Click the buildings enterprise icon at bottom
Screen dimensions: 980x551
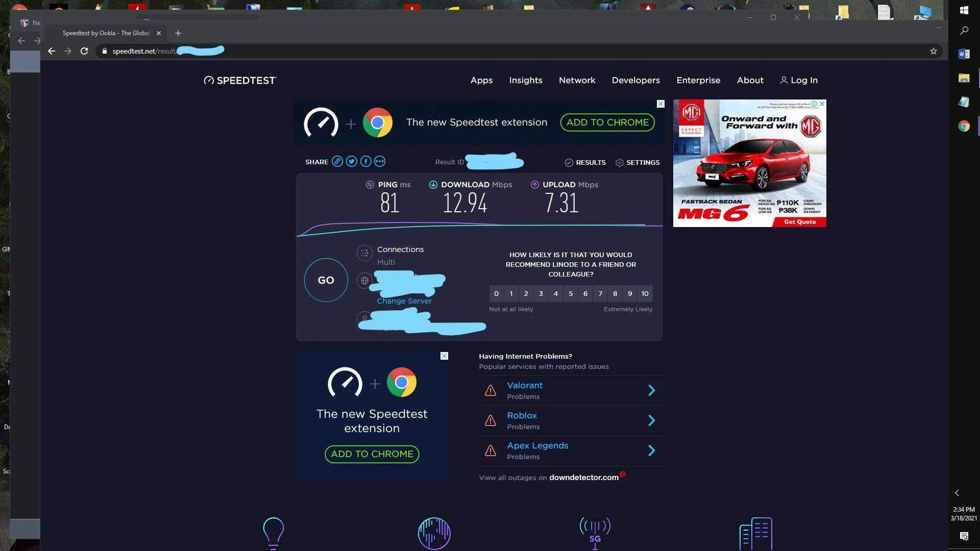[756, 534]
